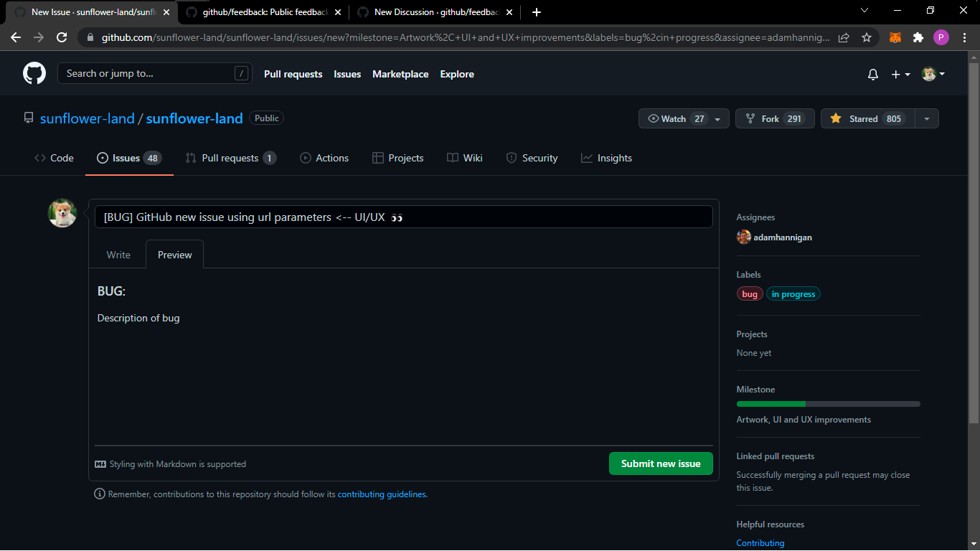Viewport: 980px width, 551px height.
Task: Open the sunflower-land owner link
Action: click(88, 118)
